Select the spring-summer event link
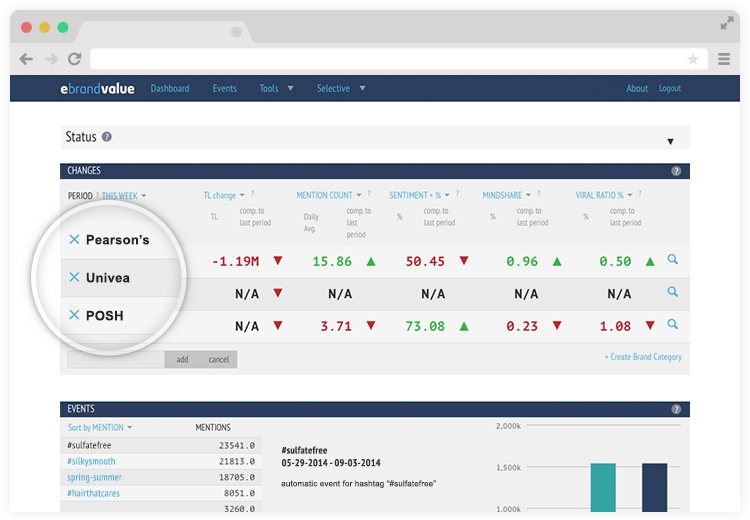 [94, 477]
